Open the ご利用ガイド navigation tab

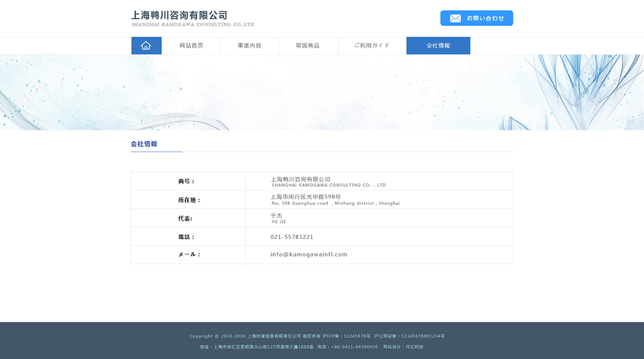pos(372,46)
